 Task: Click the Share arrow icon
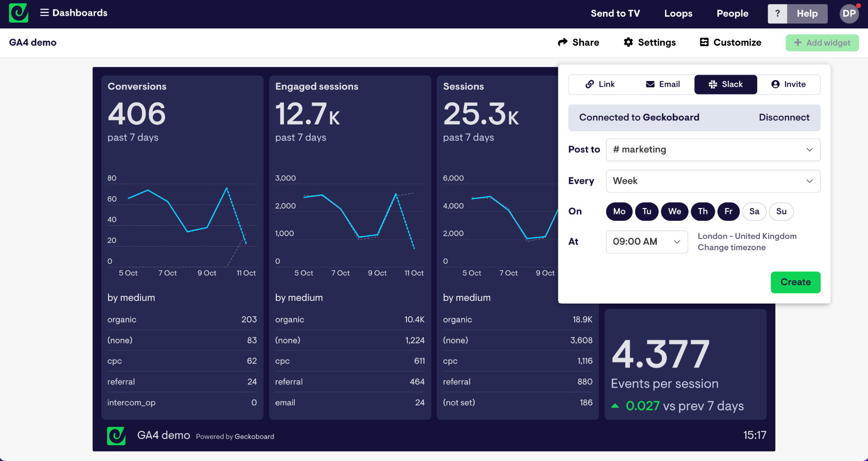pos(562,42)
